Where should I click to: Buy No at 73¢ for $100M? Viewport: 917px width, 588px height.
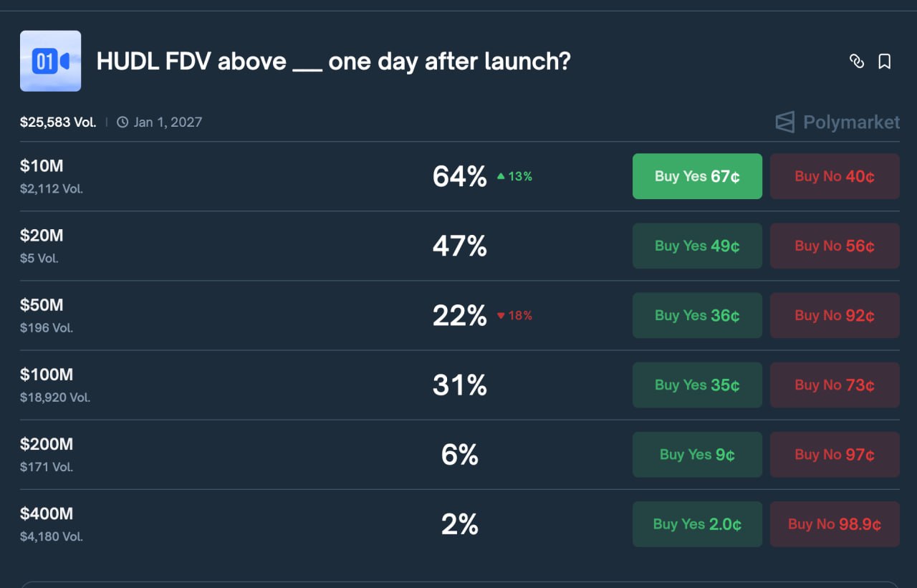835,385
